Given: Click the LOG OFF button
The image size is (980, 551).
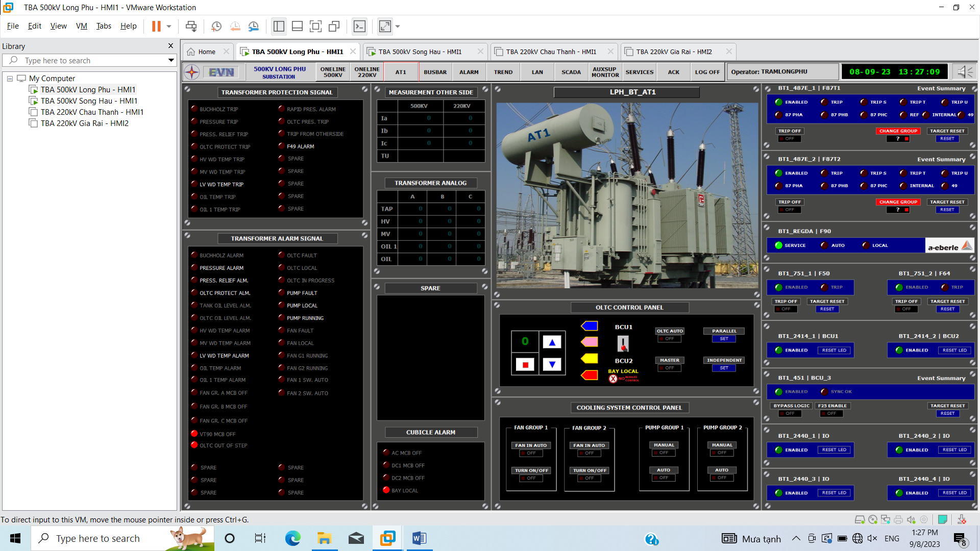Looking at the screenshot, I should 707,72.
